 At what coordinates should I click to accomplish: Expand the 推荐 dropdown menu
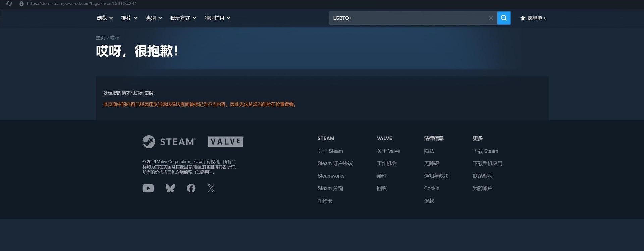129,18
